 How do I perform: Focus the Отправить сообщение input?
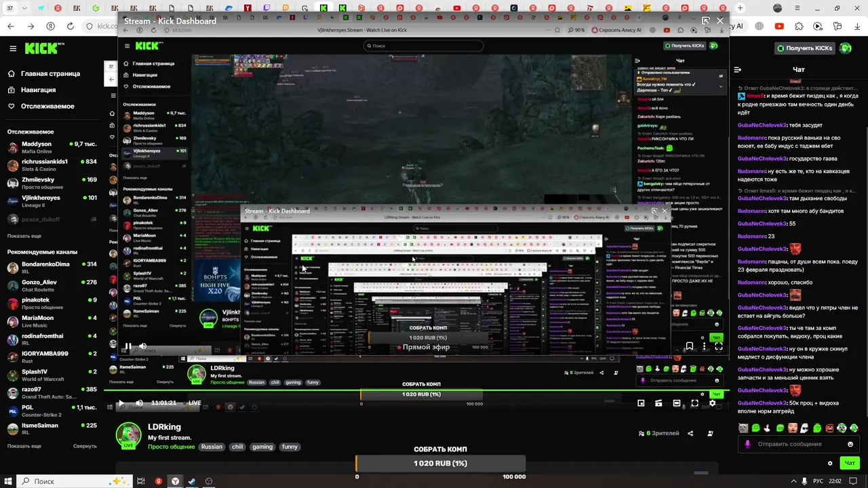pos(799,445)
